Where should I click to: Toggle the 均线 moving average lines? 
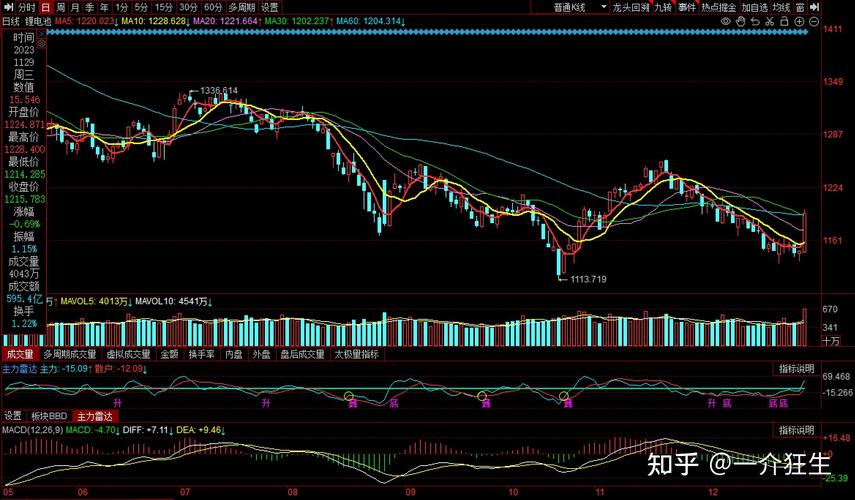tap(781, 7)
